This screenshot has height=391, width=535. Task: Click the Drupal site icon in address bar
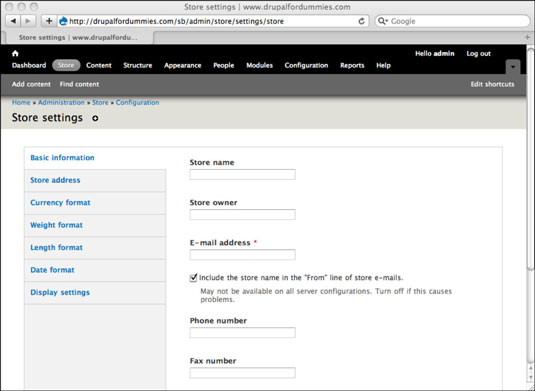(63, 21)
